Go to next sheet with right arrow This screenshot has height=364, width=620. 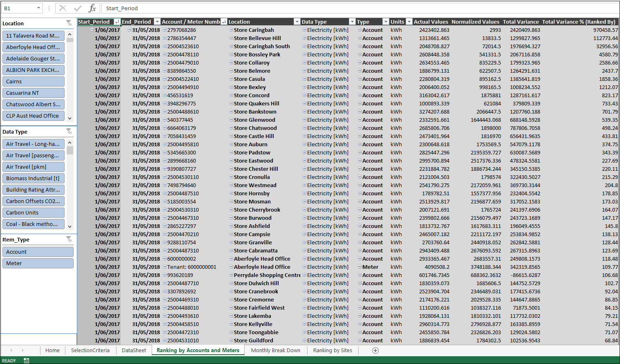[22, 351]
